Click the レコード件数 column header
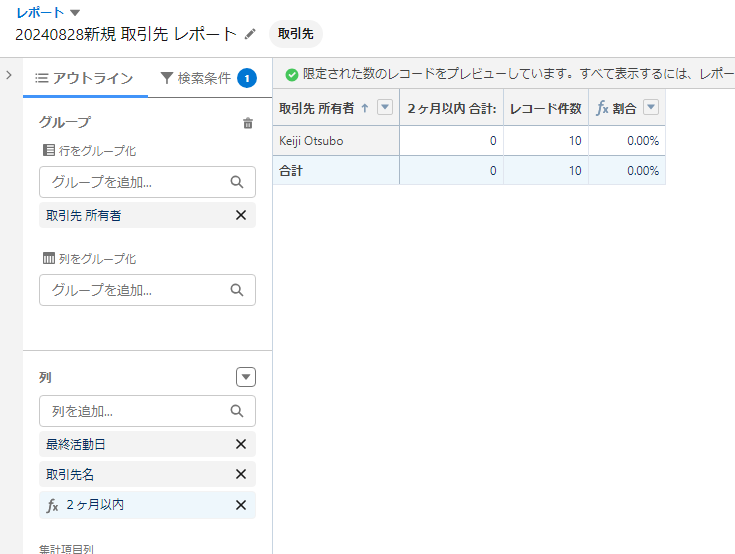The width and height of the screenshot is (735, 554). 546,108
